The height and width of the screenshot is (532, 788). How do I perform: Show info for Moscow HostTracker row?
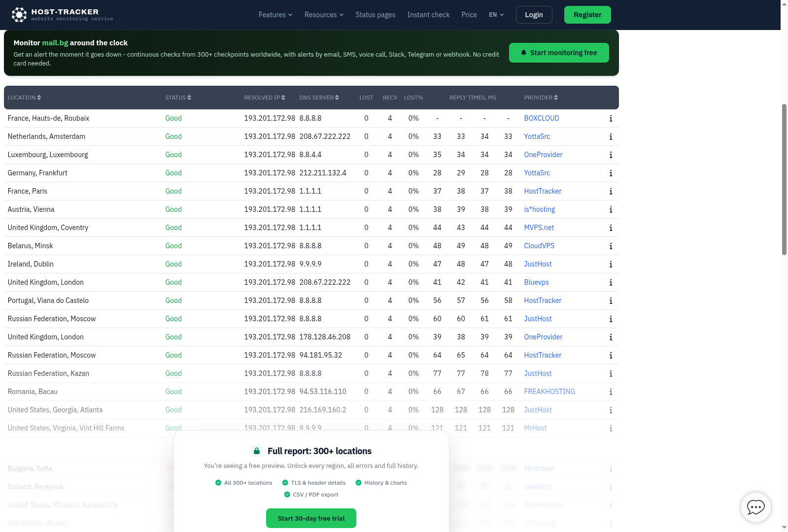(x=611, y=355)
